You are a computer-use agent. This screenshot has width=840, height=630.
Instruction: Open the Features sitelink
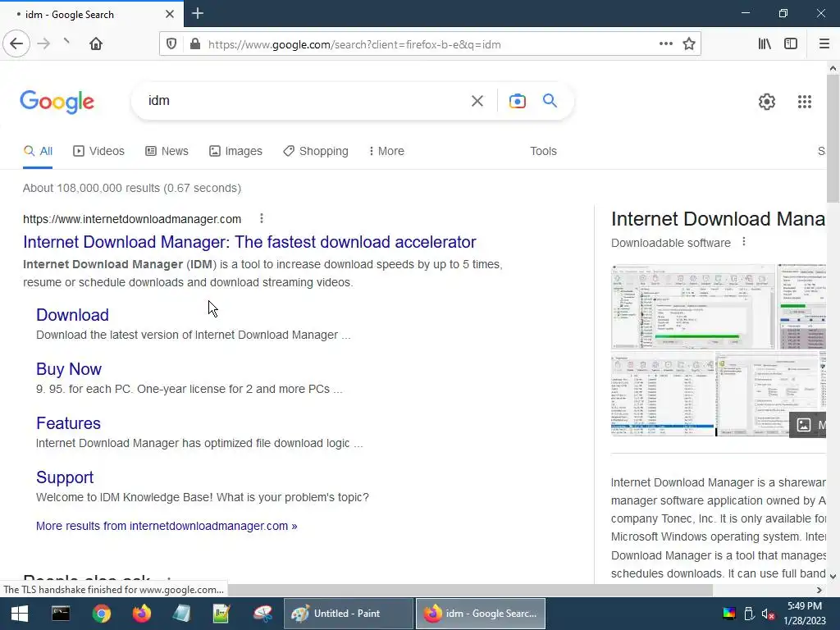[68, 423]
